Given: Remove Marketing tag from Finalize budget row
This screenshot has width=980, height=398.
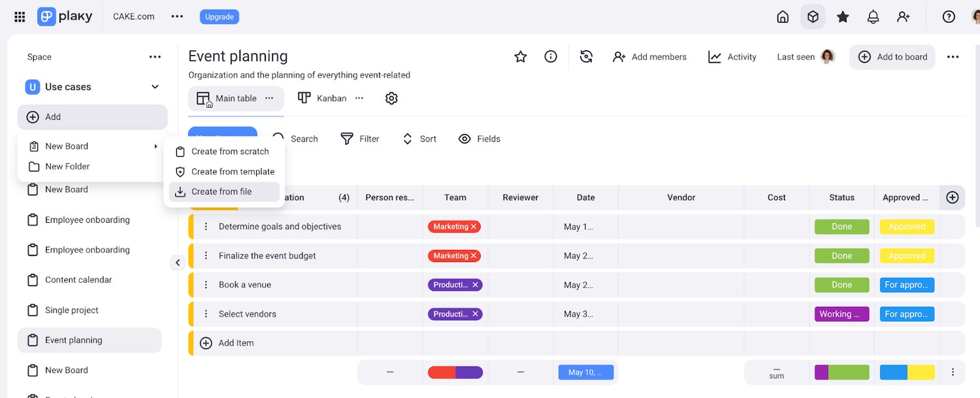Looking at the screenshot, I should pyautogui.click(x=474, y=256).
